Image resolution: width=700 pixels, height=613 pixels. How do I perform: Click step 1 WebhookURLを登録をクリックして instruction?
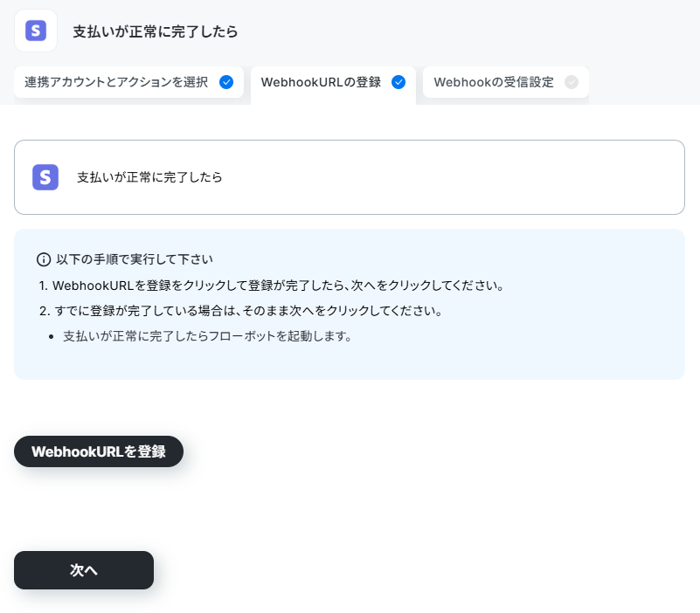[272, 286]
